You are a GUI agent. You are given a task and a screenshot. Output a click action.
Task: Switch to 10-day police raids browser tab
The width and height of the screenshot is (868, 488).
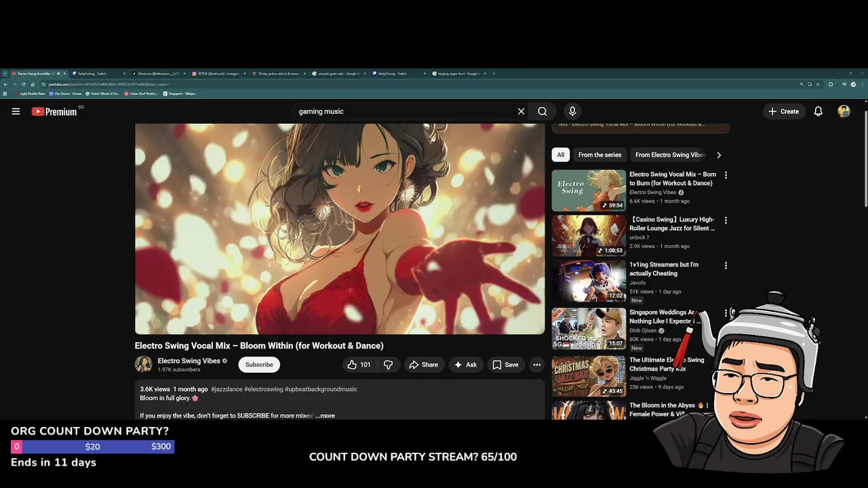(x=278, y=73)
